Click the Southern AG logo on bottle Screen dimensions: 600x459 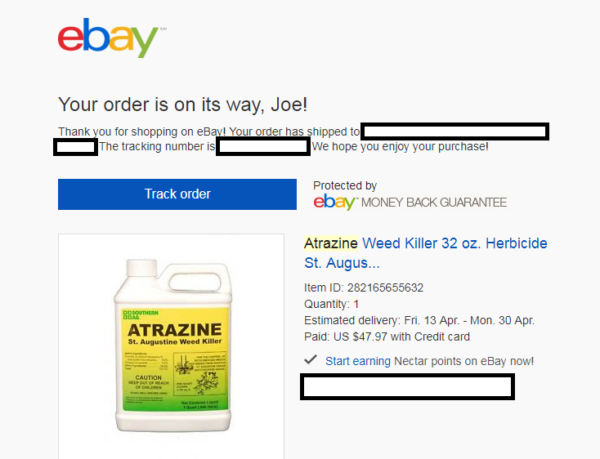140,315
